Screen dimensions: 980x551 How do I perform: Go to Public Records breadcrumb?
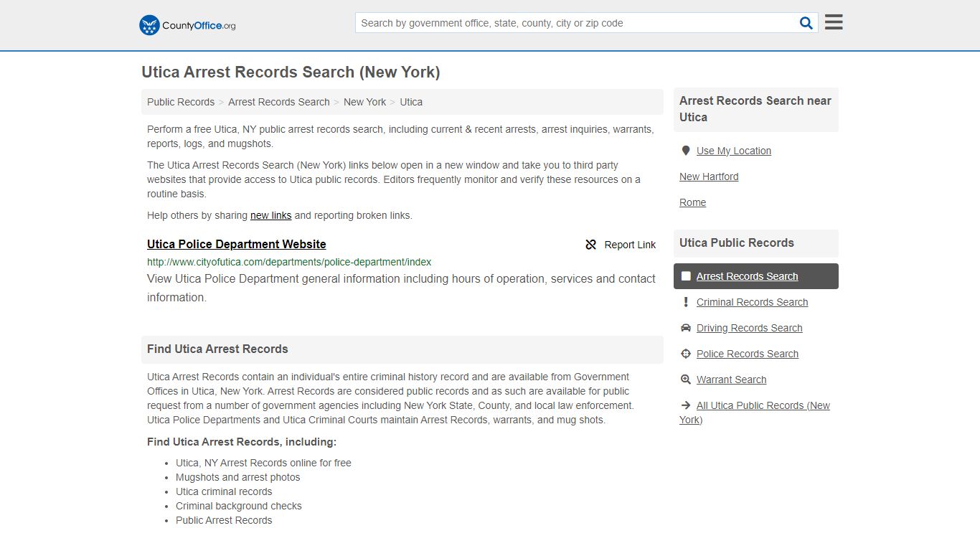tap(181, 102)
